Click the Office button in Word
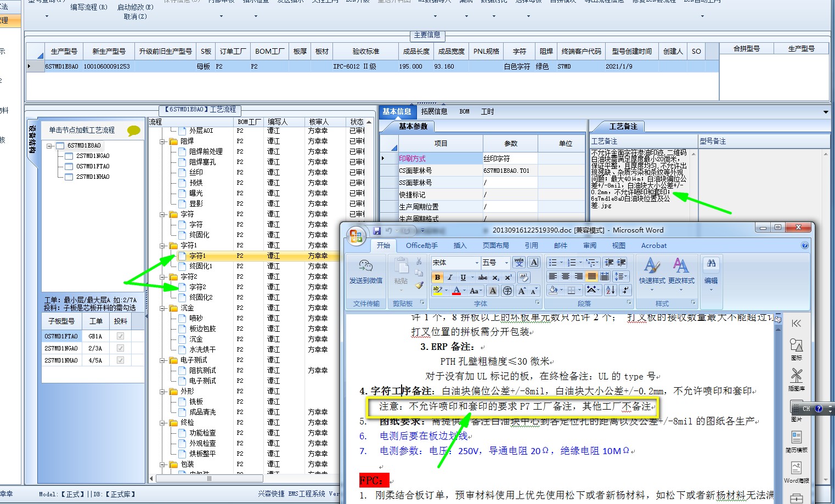Viewport: 835px width, 504px height. [356, 236]
